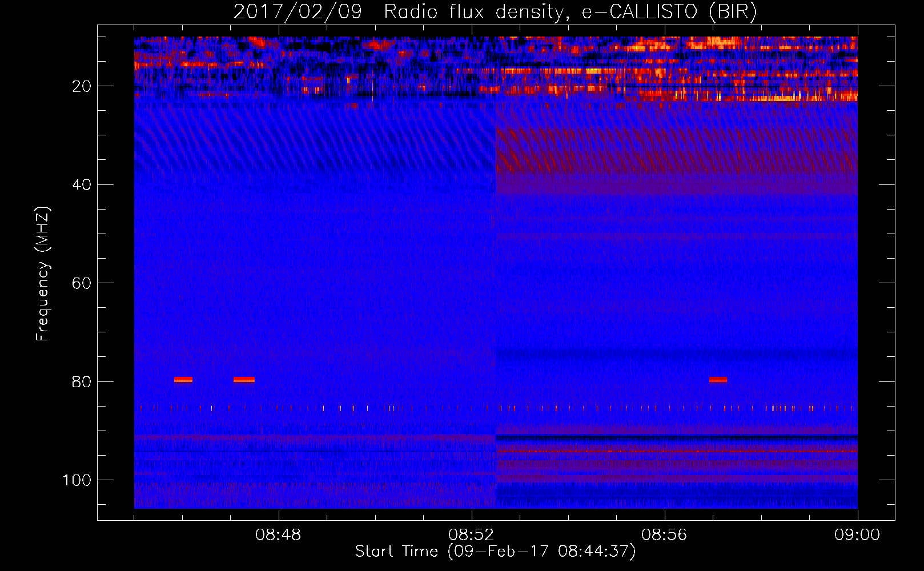Click the second red burst marker at 80 MHz
Screen dimensions: 924x571
point(244,380)
